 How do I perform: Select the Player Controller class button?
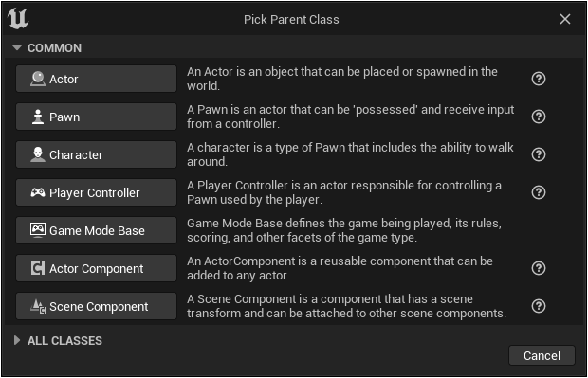click(x=96, y=192)
